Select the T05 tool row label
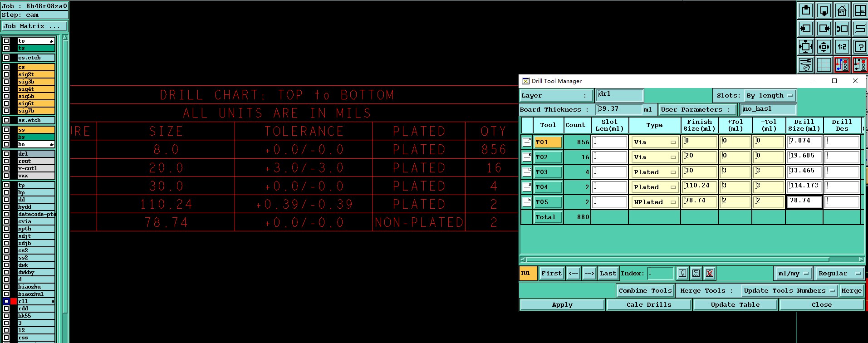Image resolution: width=868 pixels, height=343 pixels. (x=548, y=202)
